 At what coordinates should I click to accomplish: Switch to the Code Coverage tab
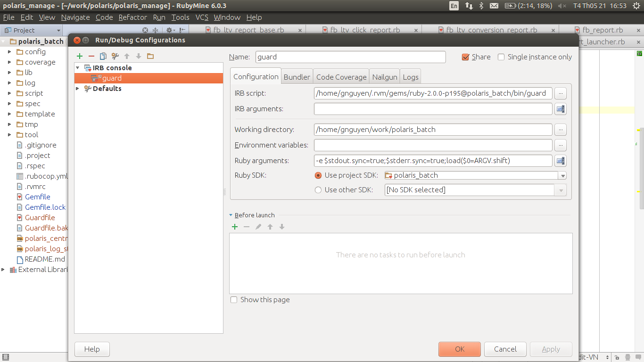coord(341,77)
